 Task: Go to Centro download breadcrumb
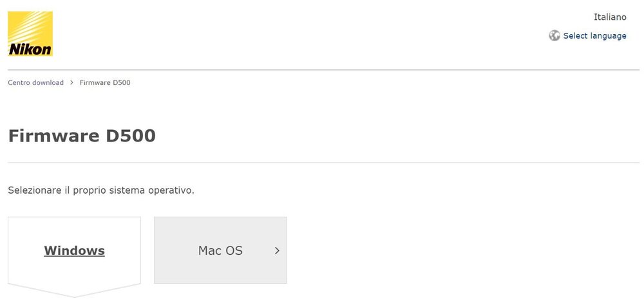pos(35,82)
